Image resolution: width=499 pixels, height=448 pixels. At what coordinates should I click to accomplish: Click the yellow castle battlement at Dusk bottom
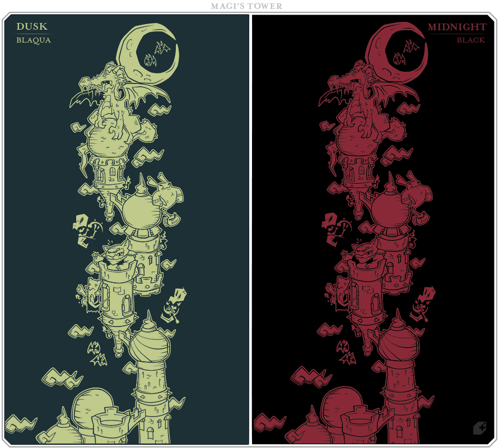coord(113,420)
